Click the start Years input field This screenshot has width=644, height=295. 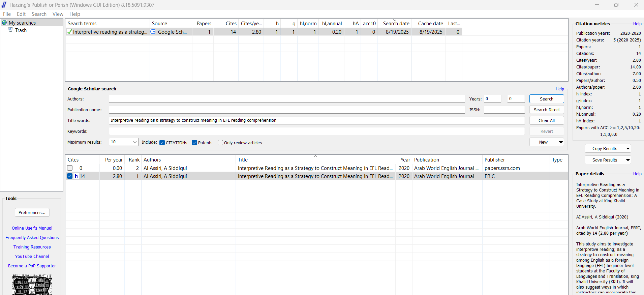tap(492, 99)
